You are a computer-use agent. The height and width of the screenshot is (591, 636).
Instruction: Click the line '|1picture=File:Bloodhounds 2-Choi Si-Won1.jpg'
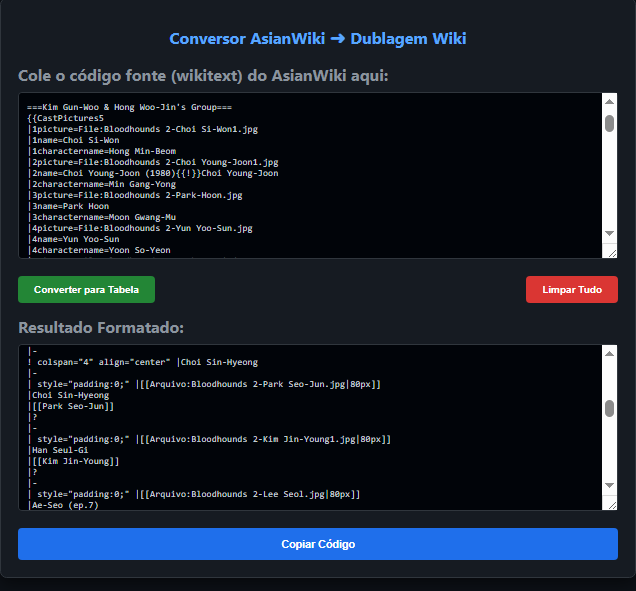point(142,129)
